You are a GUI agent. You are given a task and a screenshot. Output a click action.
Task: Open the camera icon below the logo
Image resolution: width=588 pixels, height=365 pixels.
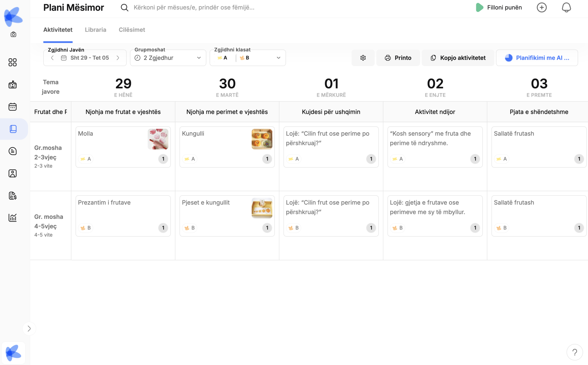click(x=13, y=34)
